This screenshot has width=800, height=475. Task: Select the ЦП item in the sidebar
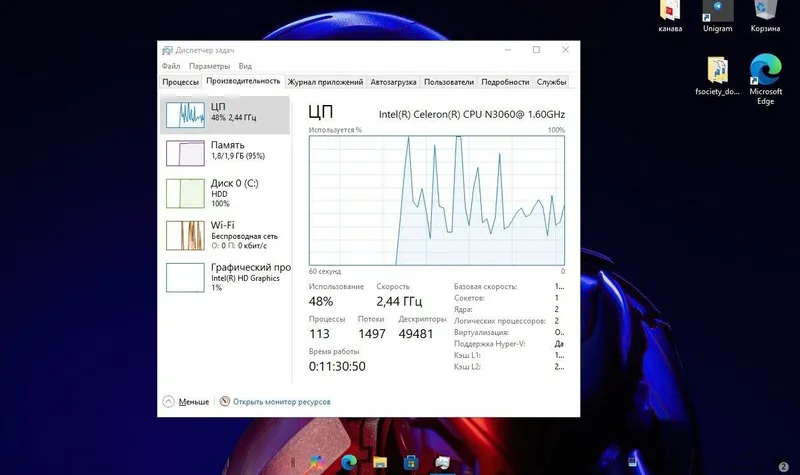click(225, 115)
